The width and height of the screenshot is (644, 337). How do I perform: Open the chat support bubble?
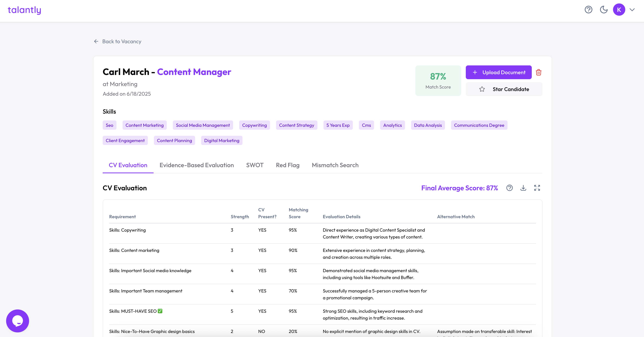click(x=18, y=321)
